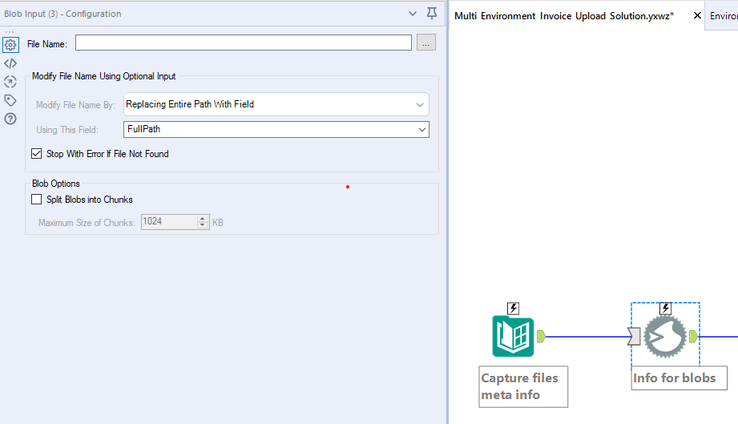Open the Annotation tag icon
This screenshot has height=424, width=738.
10,100
